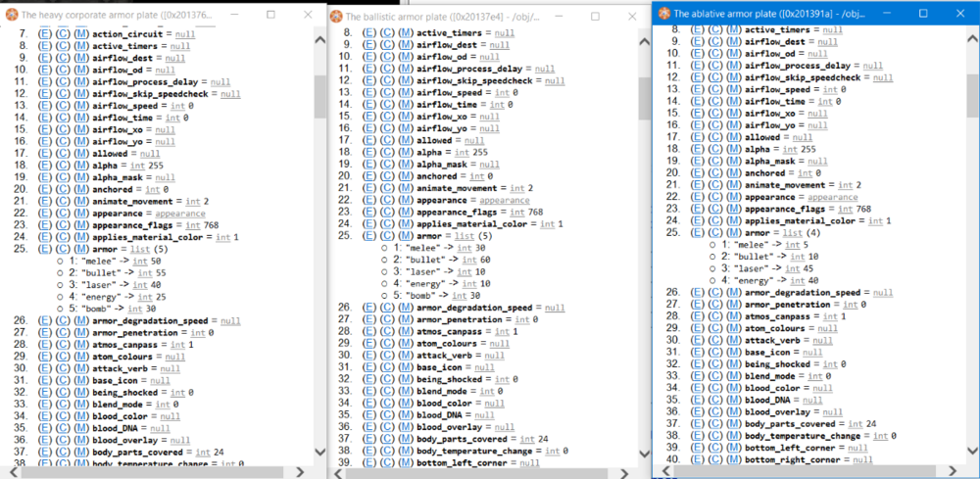
Task: Click vertical scrollbar of heavy corporate window
Action: (319, 245)
